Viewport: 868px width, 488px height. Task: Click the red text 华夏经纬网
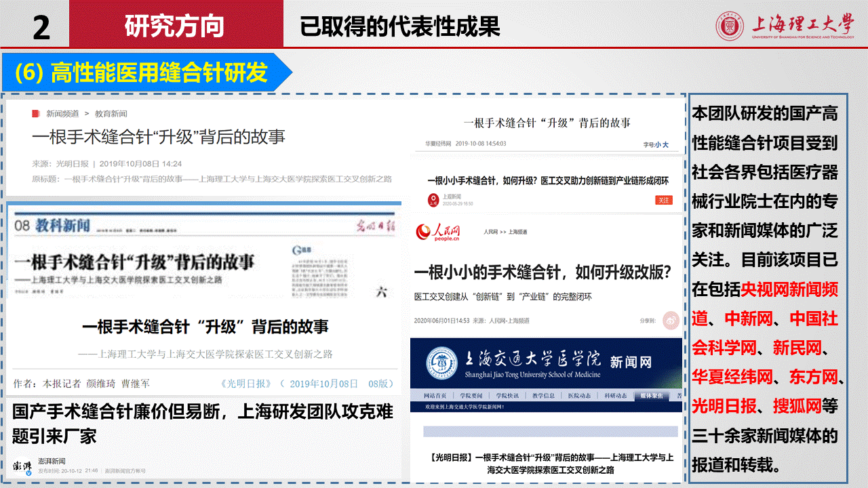pos(732,378)
